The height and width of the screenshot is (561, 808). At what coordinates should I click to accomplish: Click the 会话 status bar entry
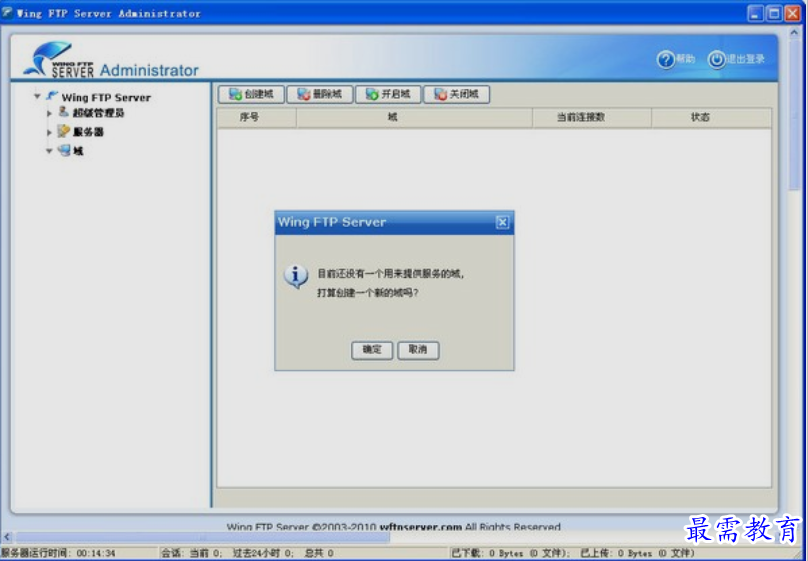(247, 553)
